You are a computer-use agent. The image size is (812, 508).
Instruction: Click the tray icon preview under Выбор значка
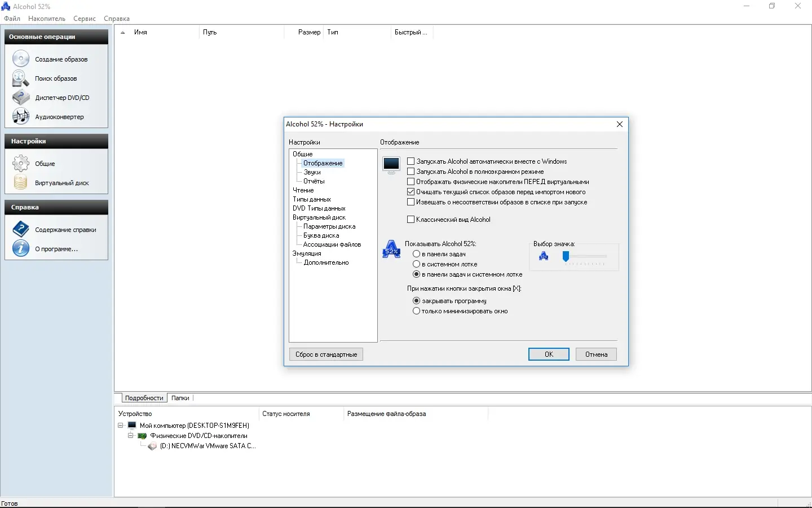[544, 257]
